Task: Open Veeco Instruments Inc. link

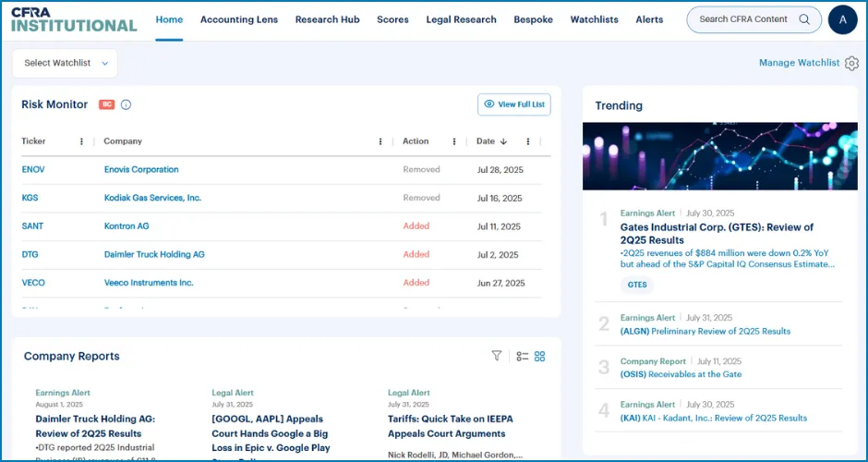Action: [x=149, y=283]
